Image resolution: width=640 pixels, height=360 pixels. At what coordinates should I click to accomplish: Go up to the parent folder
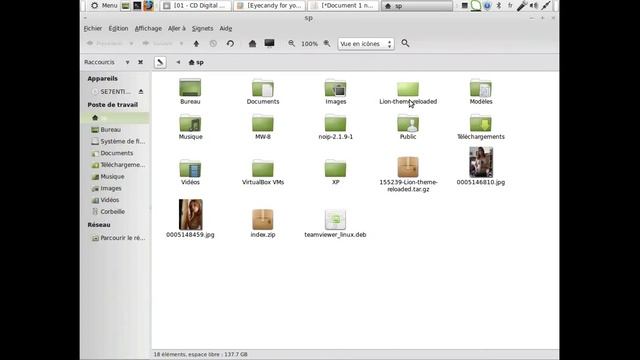[196, 44]
